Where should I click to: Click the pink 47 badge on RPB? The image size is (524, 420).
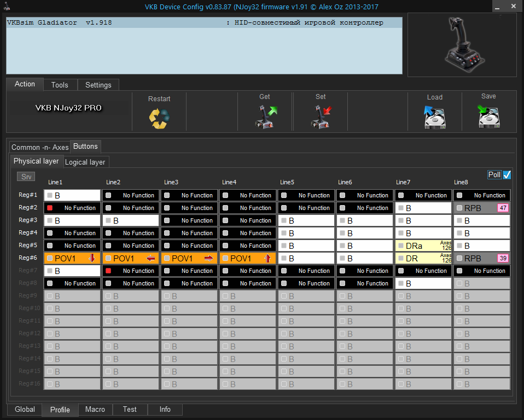(x=503, y=208)
